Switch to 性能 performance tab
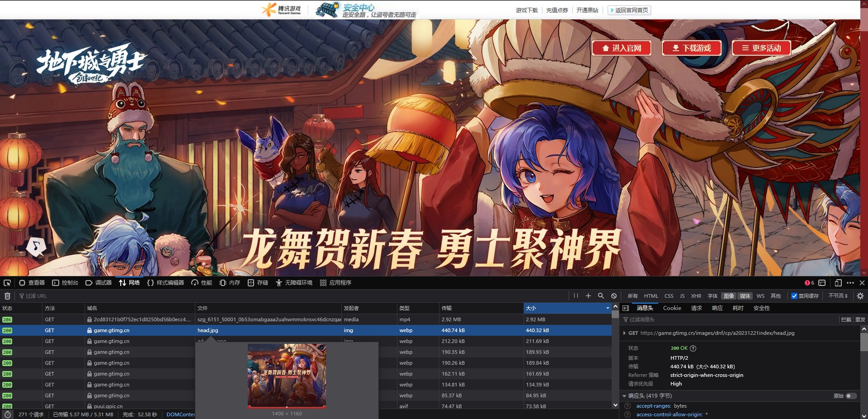The height and width of the screenshot is (419, 868). pyautogui.click(x=202, y=283)
